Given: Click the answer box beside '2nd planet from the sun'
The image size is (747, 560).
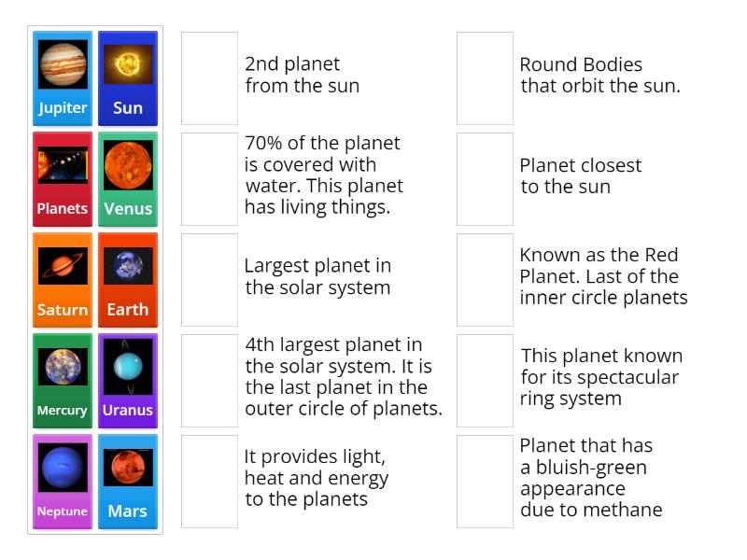Looking at the screenshot, I should 210,78.
